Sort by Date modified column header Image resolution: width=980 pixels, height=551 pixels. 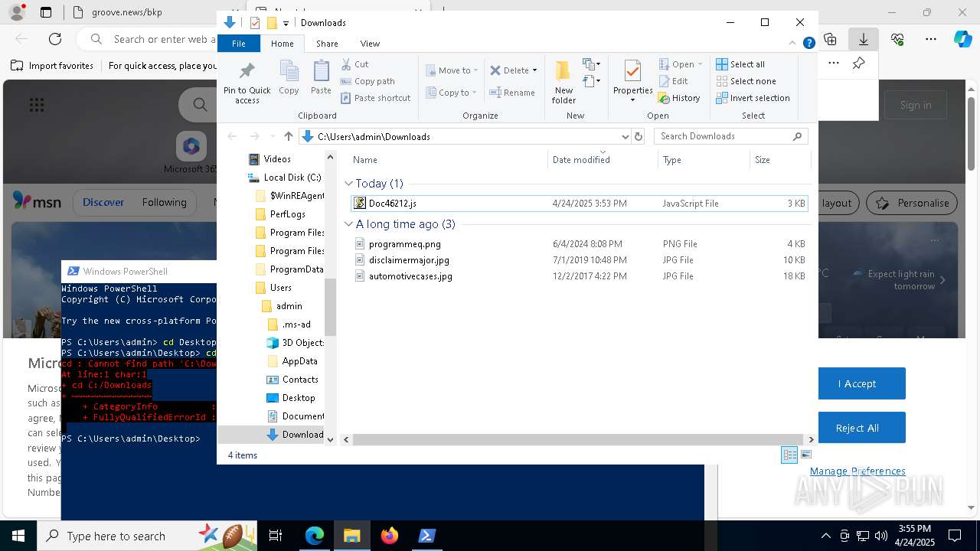581,160
